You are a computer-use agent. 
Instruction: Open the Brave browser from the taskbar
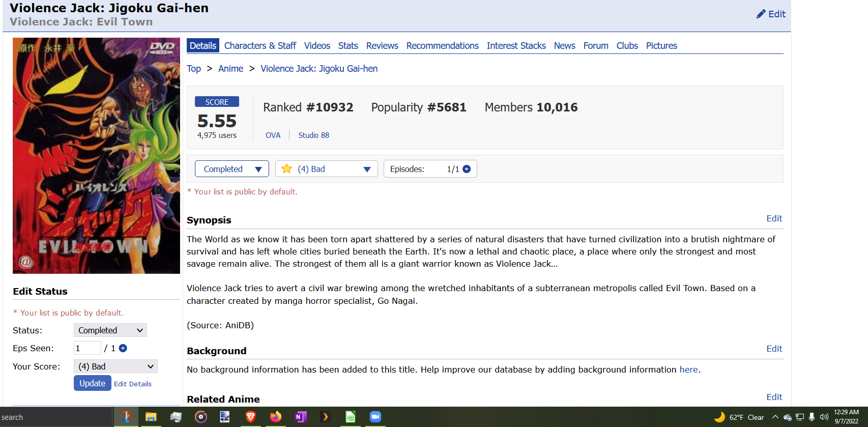250,417
